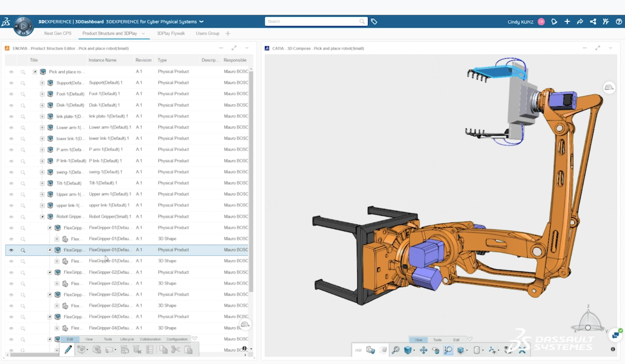625x364 pixels.
Task: Open the Collaborate network icon
Action: coord(593,22)
